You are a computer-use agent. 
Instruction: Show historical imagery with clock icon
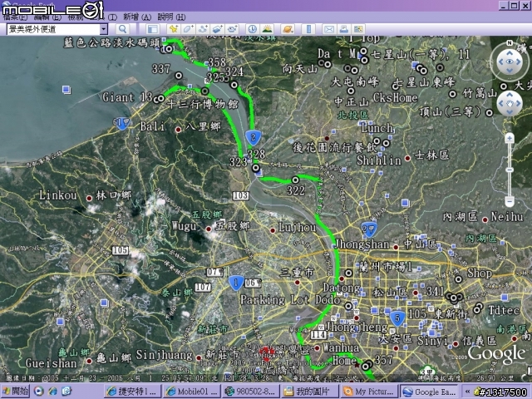pyautogui.click(x=252, y=29)
